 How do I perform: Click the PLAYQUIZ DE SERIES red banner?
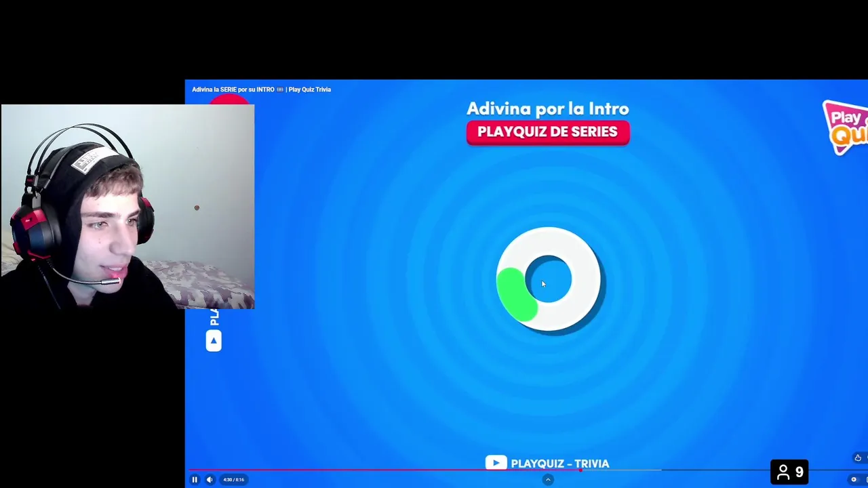548,132
